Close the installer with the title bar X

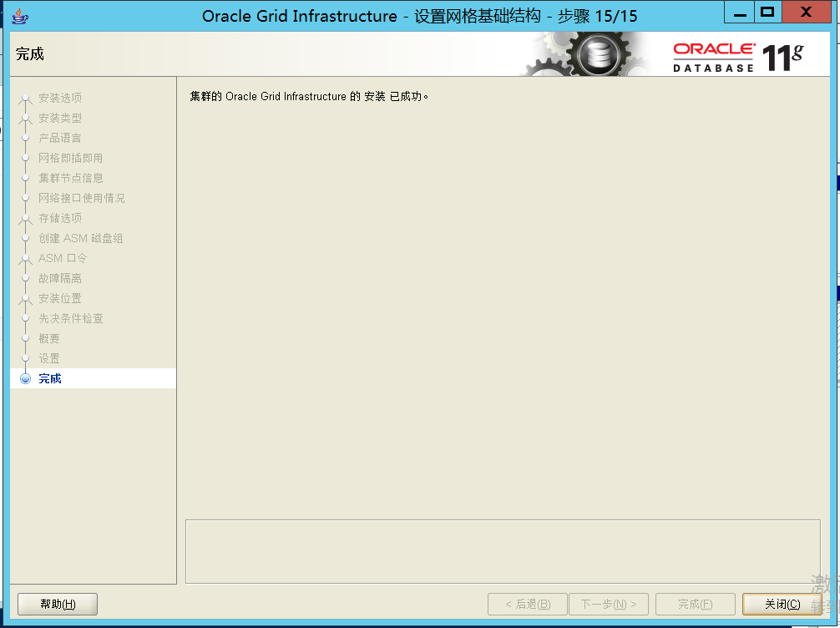[x=807, y=13]
